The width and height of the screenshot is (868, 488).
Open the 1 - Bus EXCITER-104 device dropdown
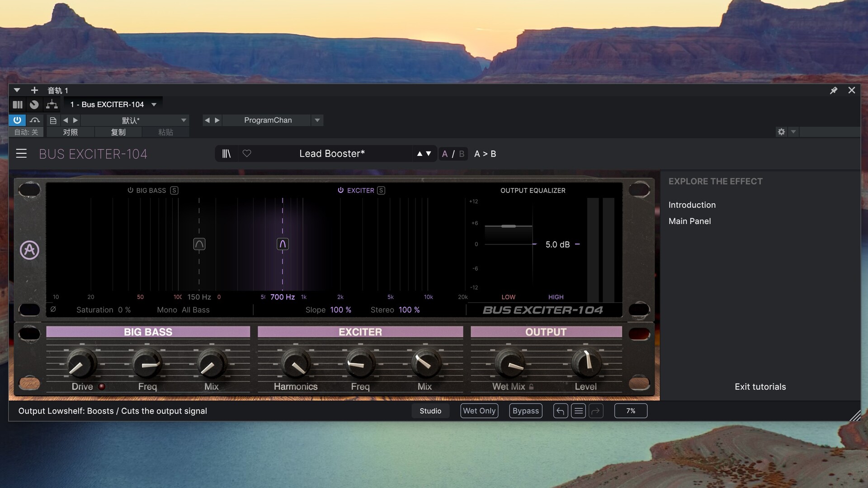113,104
